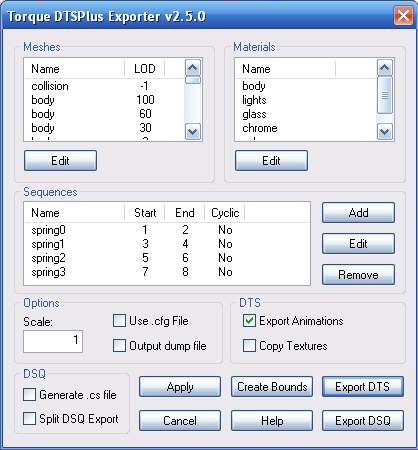The height and width of the screenshot is (450, 418).
Task: Select the body mesh with LOD 60
Action: 104,114
